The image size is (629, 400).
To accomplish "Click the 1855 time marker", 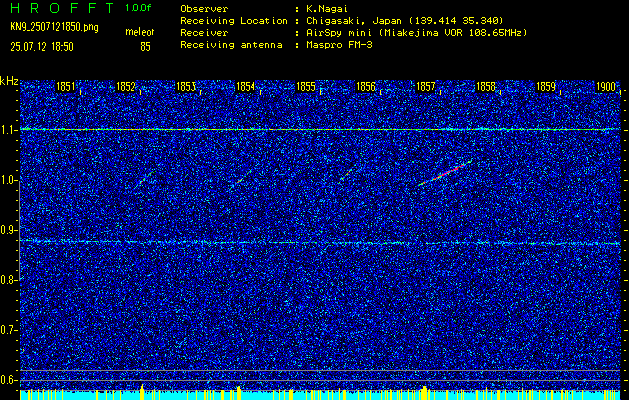I will 306,87.
